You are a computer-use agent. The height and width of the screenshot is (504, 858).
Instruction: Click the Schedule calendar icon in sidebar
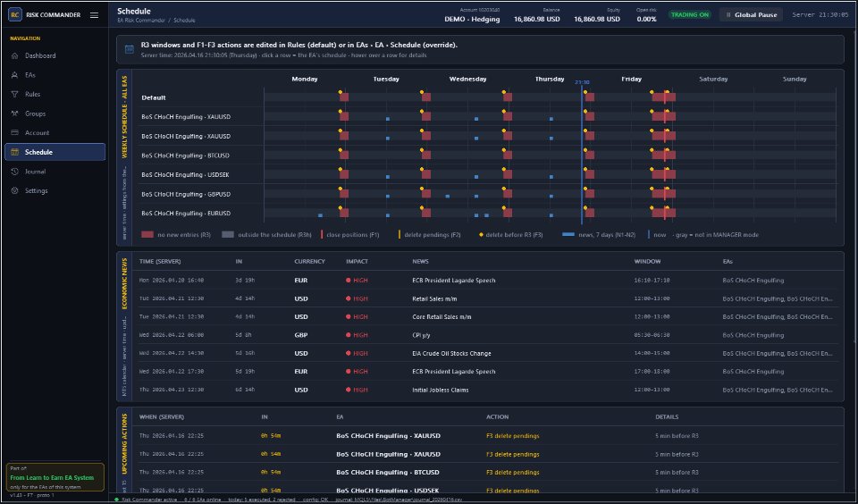pos(15,152)
